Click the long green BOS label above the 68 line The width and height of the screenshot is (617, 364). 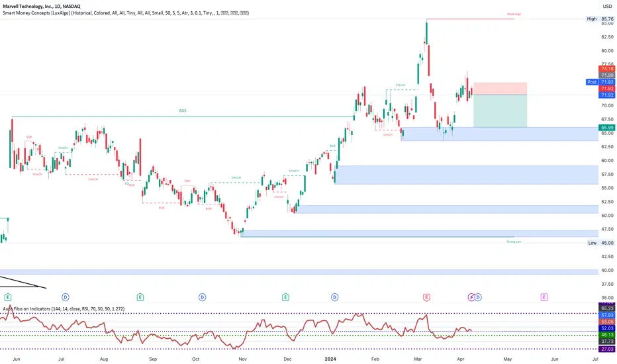[x=183, y=111]
